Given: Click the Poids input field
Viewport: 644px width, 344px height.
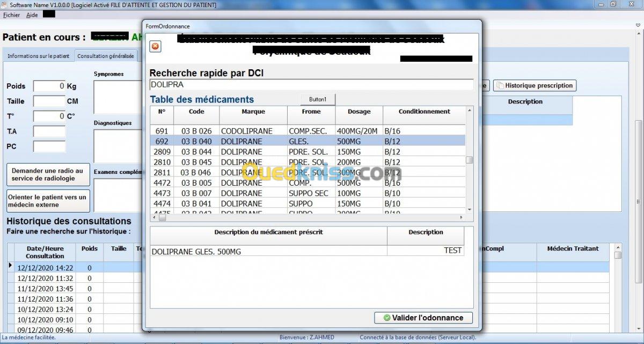Looking at the screenshot, I should [x=49, y=86].
